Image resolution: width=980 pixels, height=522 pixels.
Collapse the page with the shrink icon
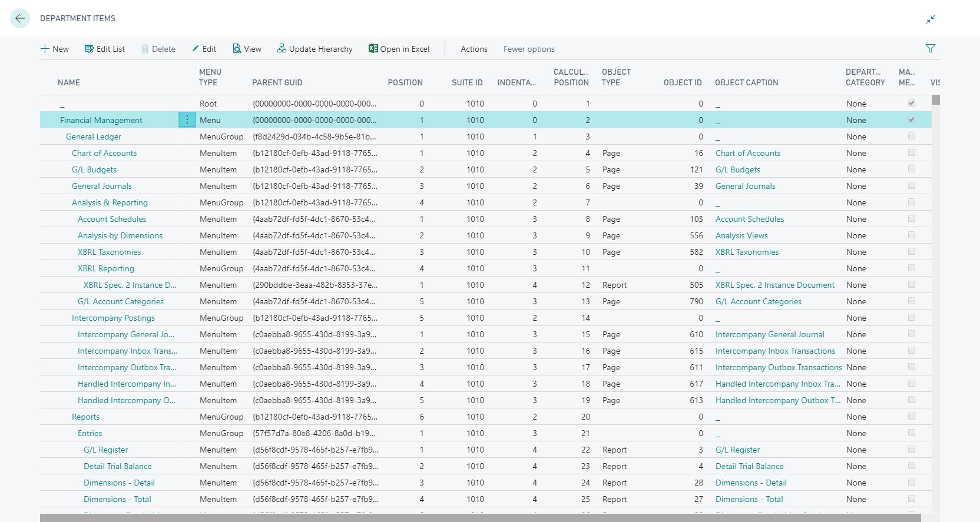(x=931, y=19)
